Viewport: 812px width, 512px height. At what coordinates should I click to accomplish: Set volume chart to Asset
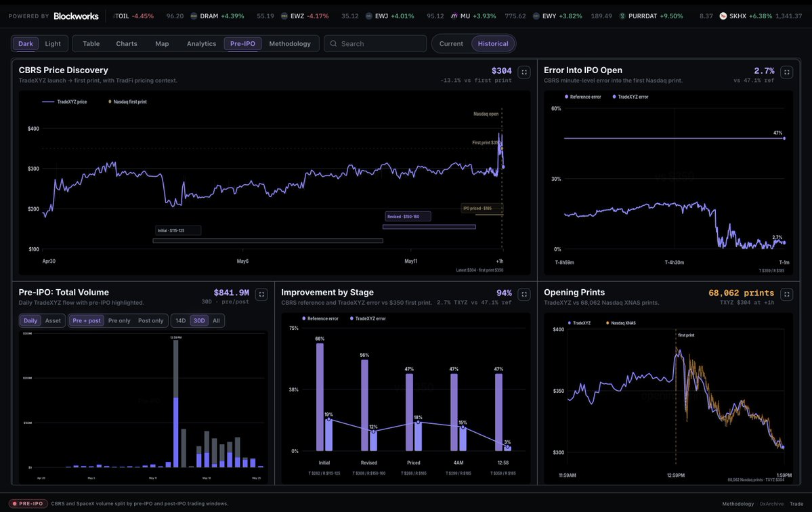tap(53, 320)
